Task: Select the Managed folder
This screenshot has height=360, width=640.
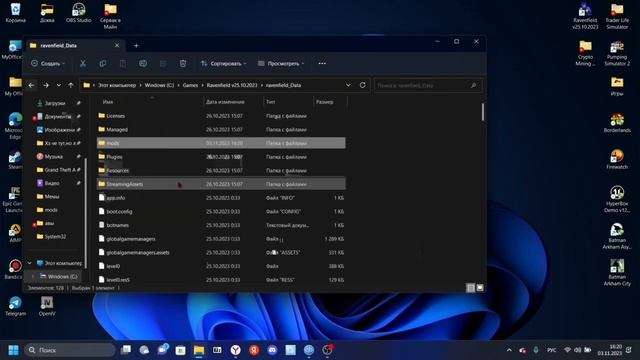Action: 221,129
